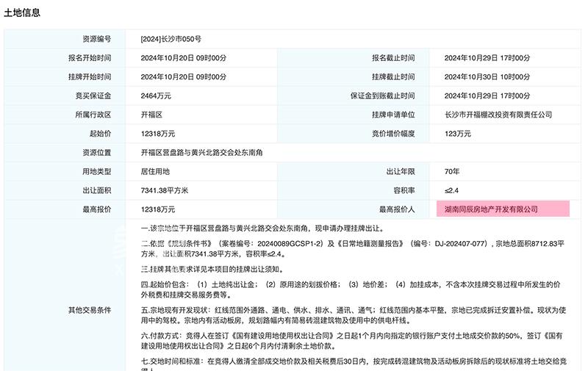Click the 出让年限 value 70年
Image resolution: width=588 pixels, height=371 pixels.
click(x=452, y=171)
